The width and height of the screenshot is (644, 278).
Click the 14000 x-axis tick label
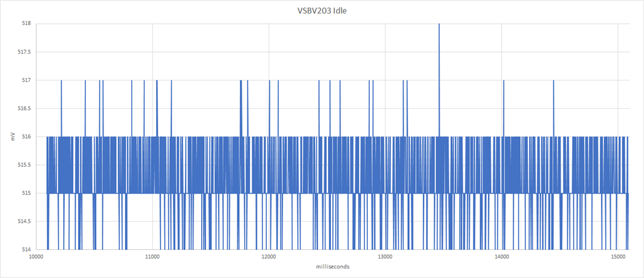click(x=502, y=257)
